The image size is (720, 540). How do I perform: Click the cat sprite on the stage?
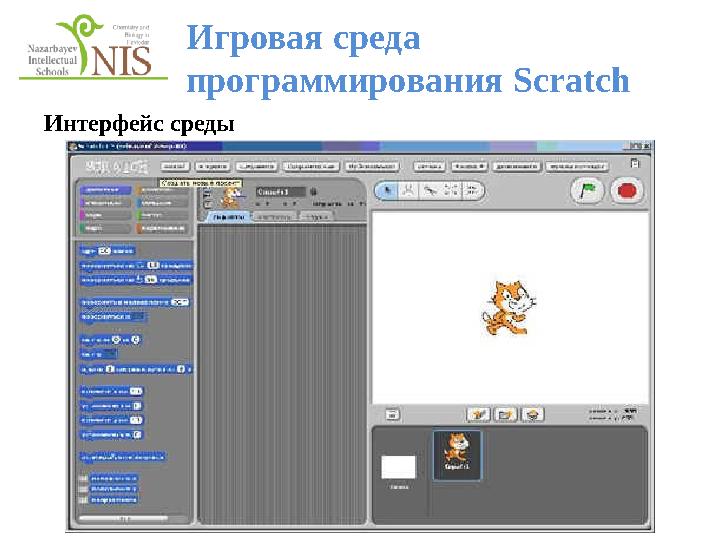509,308
